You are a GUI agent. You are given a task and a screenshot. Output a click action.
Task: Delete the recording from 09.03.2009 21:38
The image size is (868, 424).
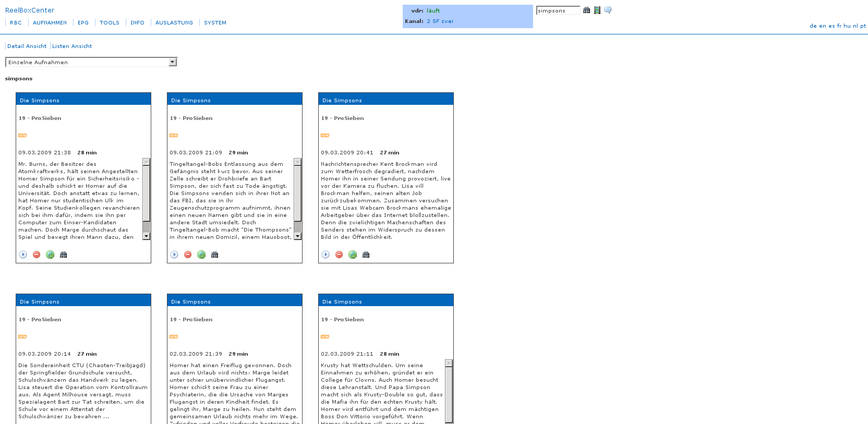tap(37, 255)
